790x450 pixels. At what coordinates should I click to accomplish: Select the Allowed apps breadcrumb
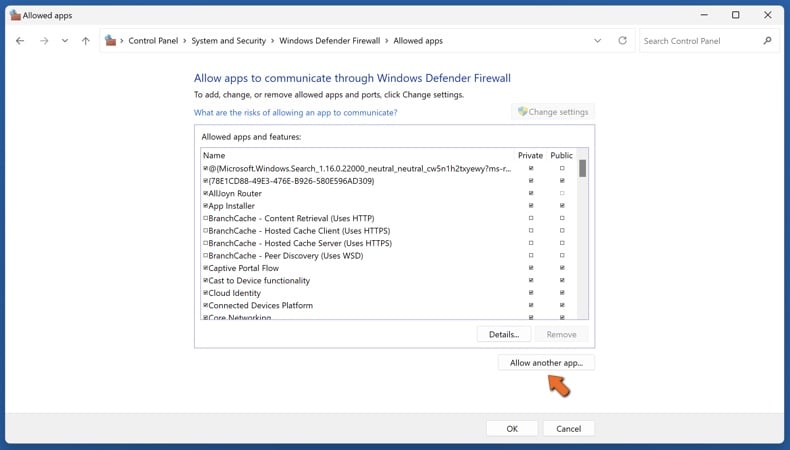pos(418,41)
